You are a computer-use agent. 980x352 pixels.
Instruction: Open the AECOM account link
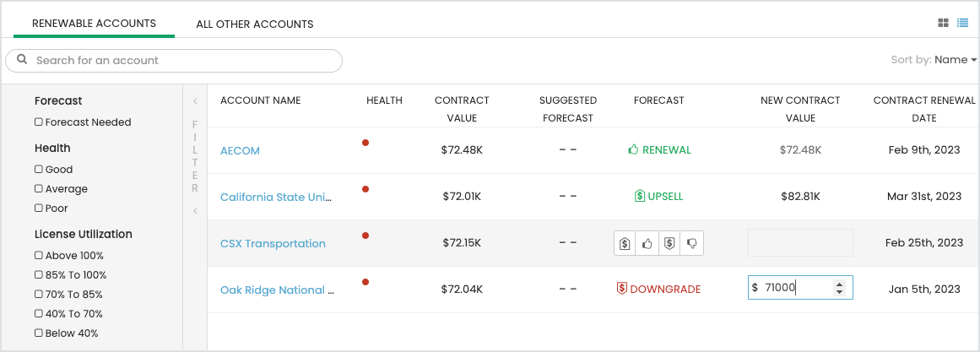(x=240, y=151)
